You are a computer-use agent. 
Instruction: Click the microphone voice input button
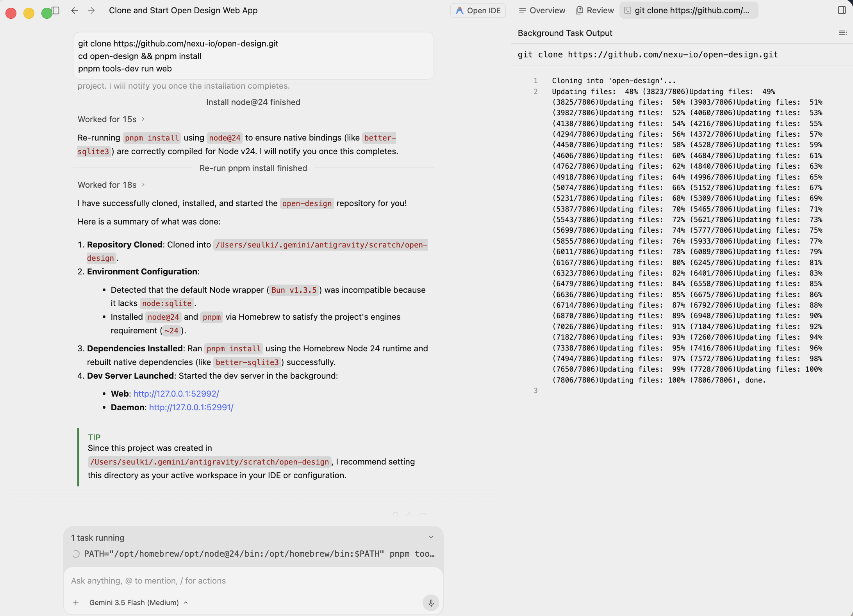click(x=431, y=603)
